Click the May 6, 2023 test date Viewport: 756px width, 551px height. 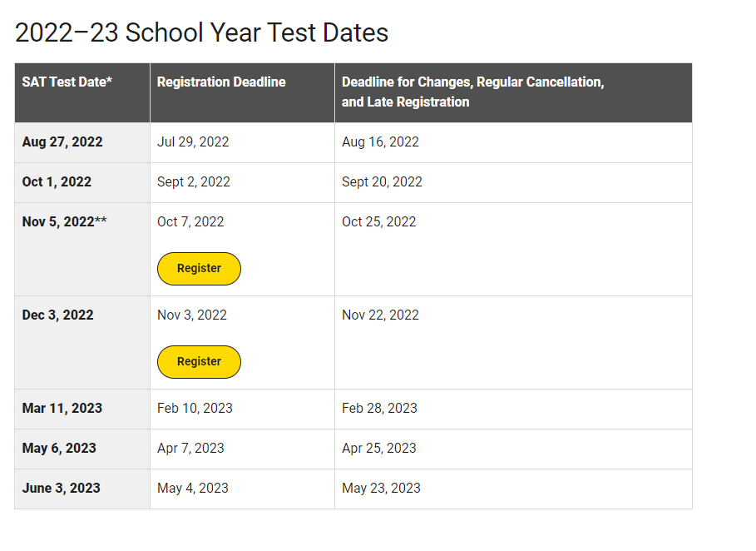click(x=59, y=448)
